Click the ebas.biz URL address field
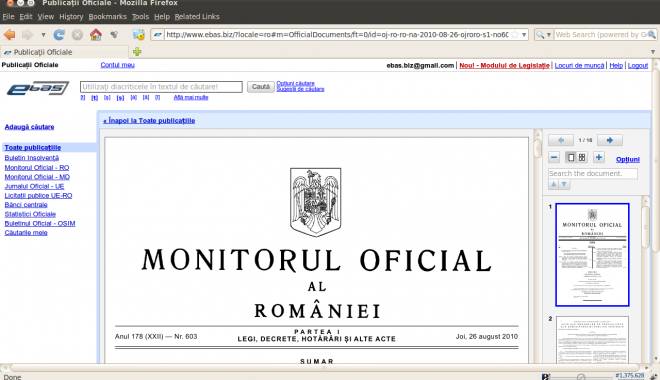The height and width of the screenshot is (380, 660). point(337,35)
